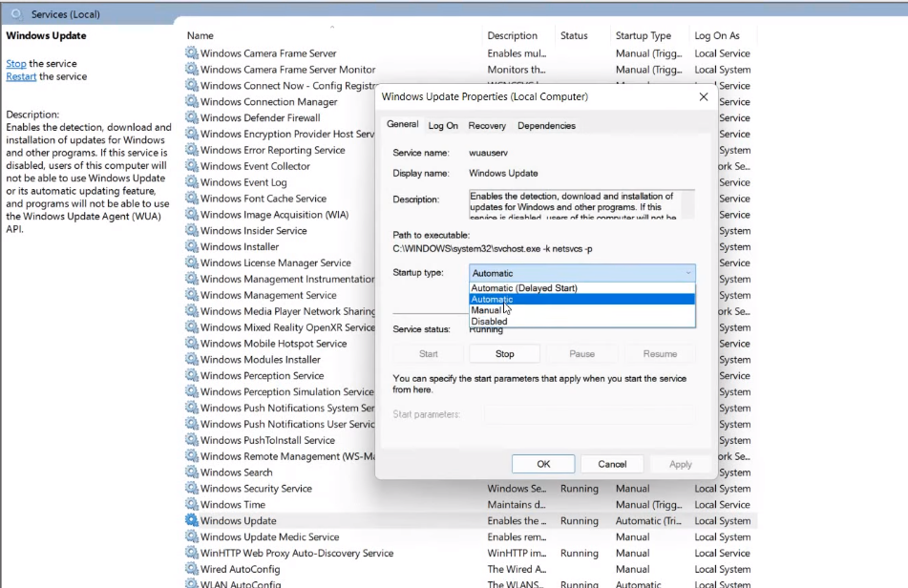Screen dimensions: 908x588
Task: Select Windows Defender Firewall service icon
Action: pyautogui.click(x=191, y=117)
